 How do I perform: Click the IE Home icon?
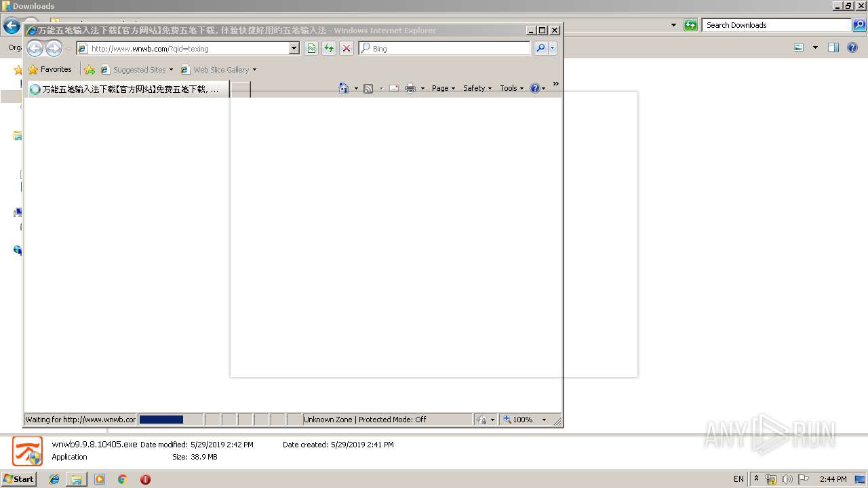coord(344,88)
